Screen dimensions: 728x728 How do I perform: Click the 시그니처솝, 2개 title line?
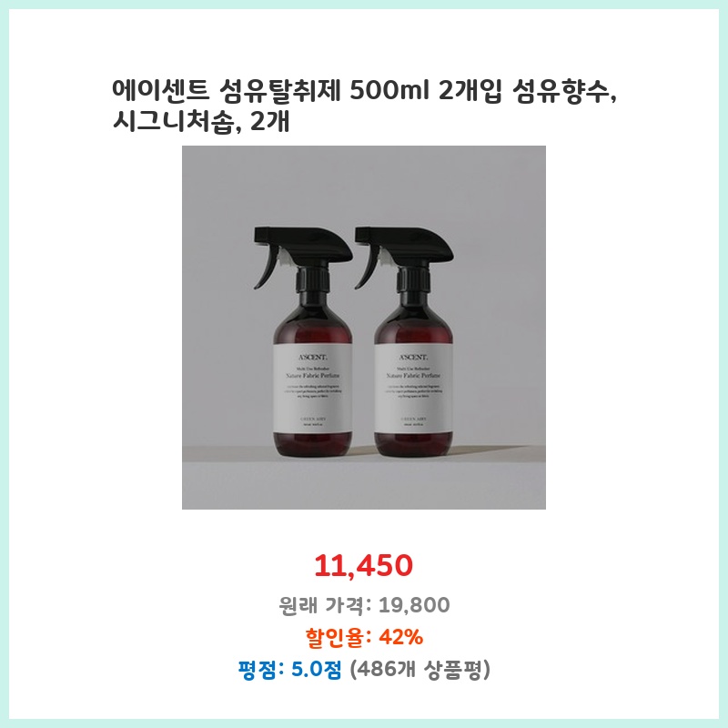(x=201, y=122)
